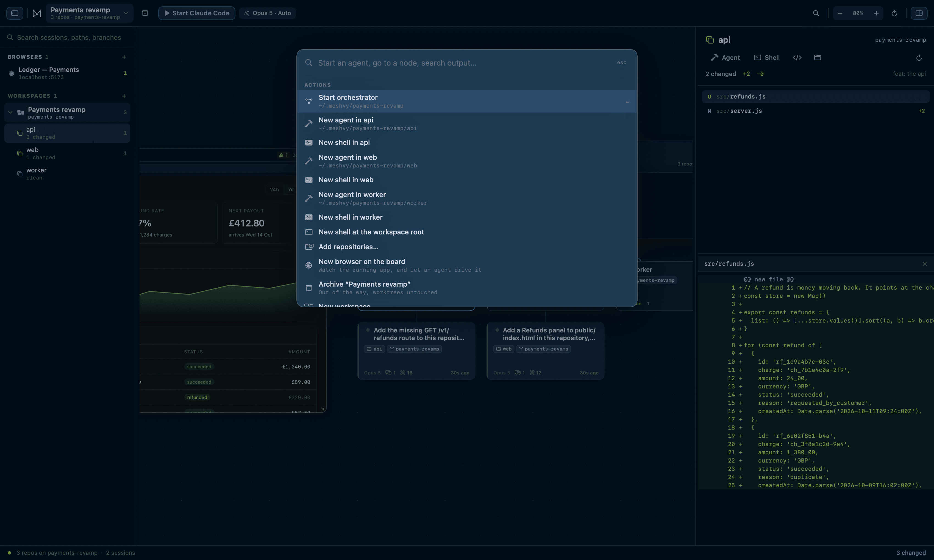Open src/refunds.js in the changed files list
The image size is (934, 560).
(815, 97)
